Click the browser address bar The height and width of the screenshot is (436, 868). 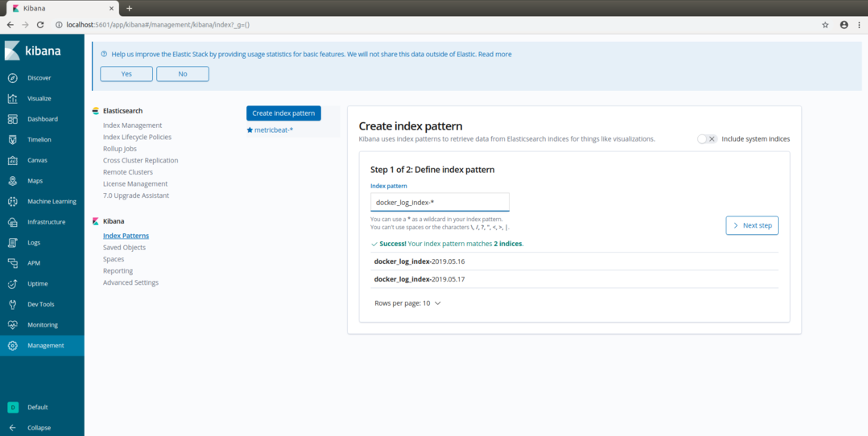[x=432, y=25]
